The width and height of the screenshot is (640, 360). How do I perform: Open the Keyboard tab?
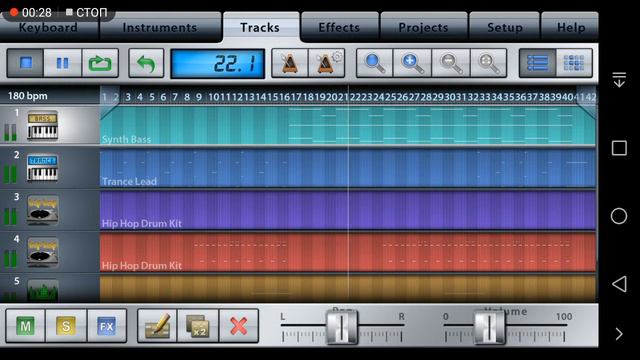[x=48, y=28]
